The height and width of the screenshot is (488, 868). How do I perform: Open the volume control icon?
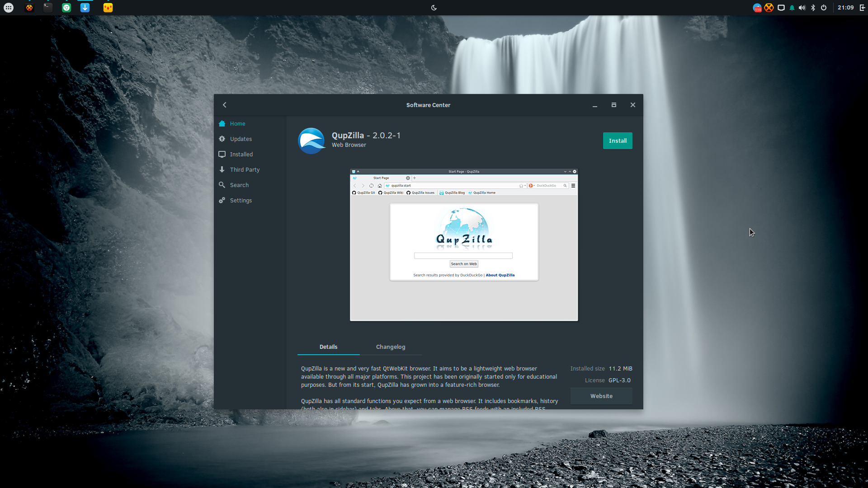coord(802,8)
